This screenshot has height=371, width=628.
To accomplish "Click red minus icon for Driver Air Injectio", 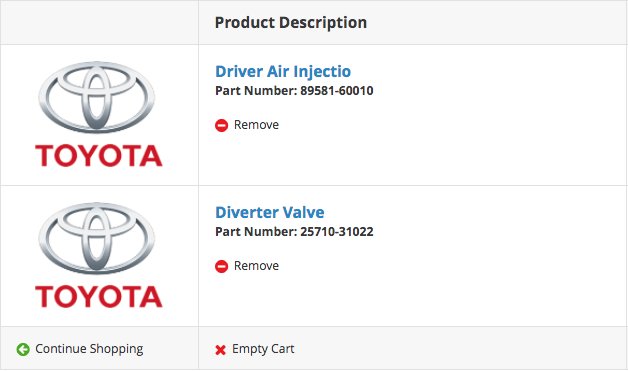I will pyautogui.click(x=221, y=125).
